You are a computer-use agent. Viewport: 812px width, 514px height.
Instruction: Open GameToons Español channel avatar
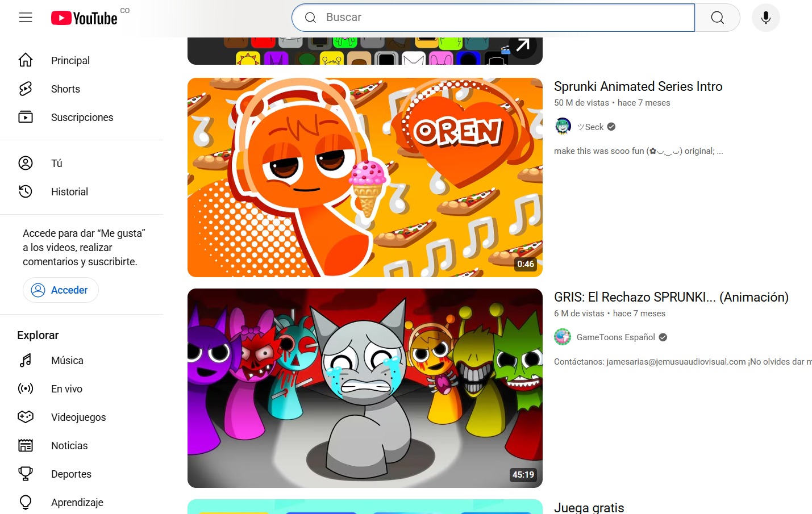coord(563,337)
